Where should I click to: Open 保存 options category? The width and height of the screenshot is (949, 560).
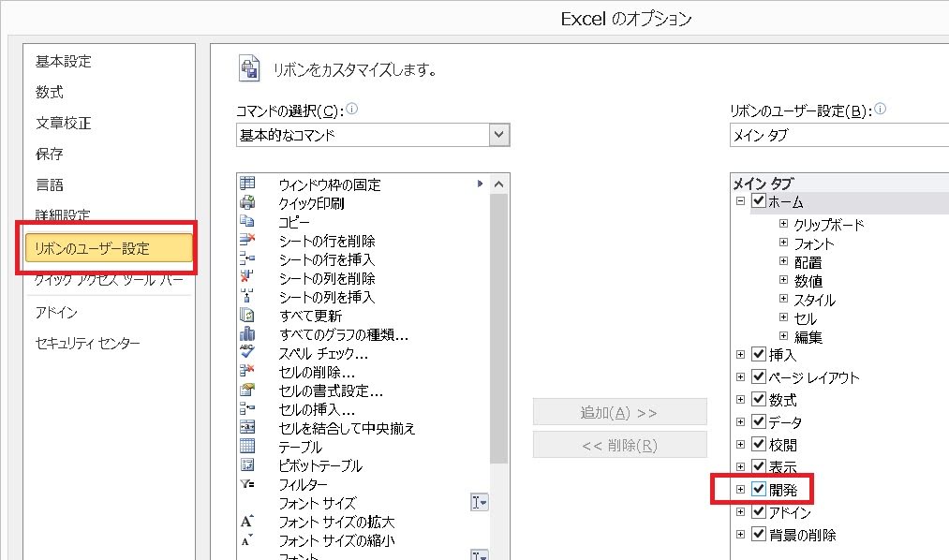tap(50, 154)
